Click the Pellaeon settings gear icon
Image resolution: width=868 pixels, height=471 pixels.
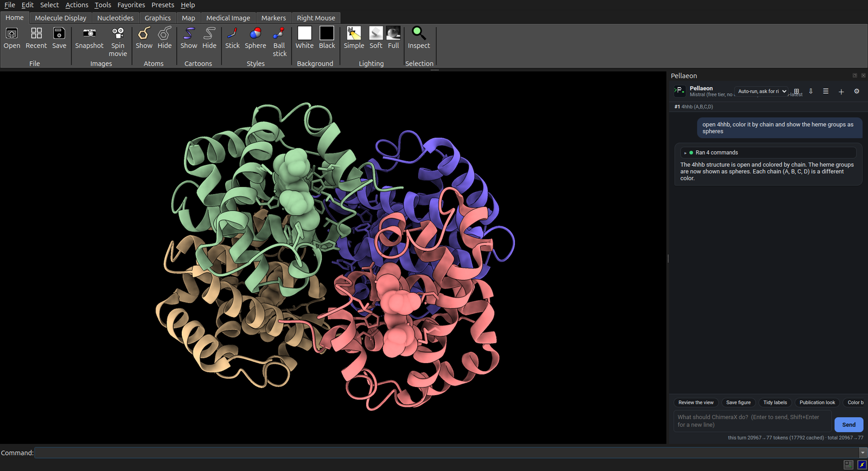857,92
